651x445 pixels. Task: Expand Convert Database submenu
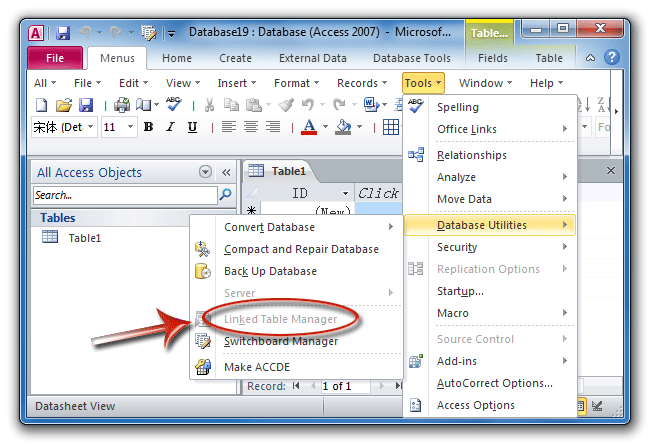click(x=297, y=227)
